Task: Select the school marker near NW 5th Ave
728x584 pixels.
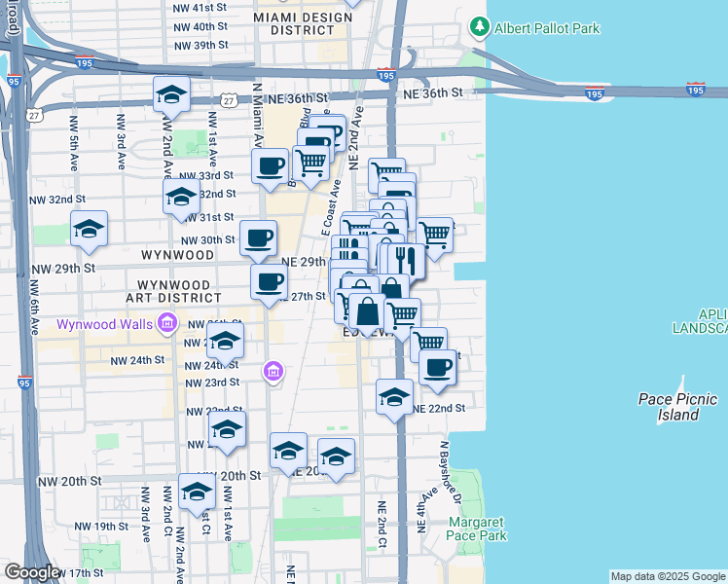Action: pos(90,230)
